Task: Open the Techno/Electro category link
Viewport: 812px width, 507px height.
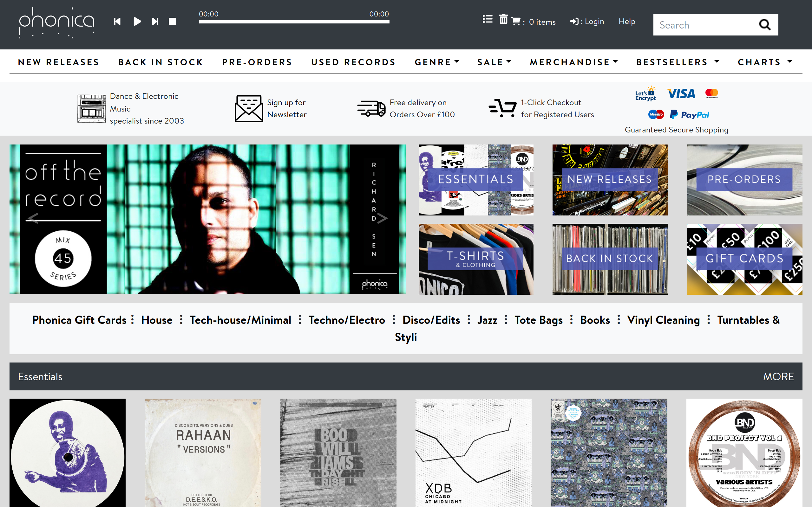Action: click(347, 320)
